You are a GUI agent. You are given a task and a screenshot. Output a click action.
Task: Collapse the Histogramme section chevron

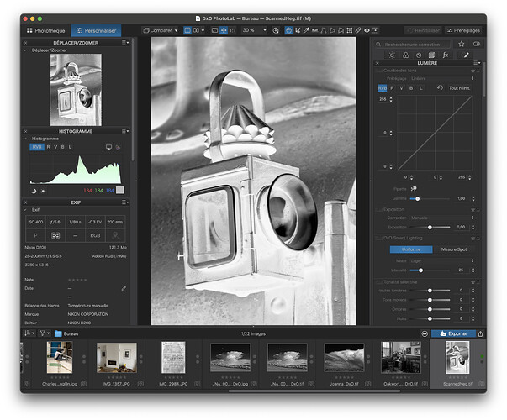(x=25, y=139)
